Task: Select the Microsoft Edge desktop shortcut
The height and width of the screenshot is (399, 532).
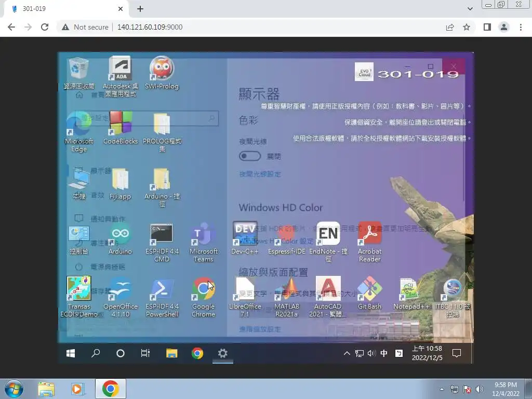Action: [79, 131]
